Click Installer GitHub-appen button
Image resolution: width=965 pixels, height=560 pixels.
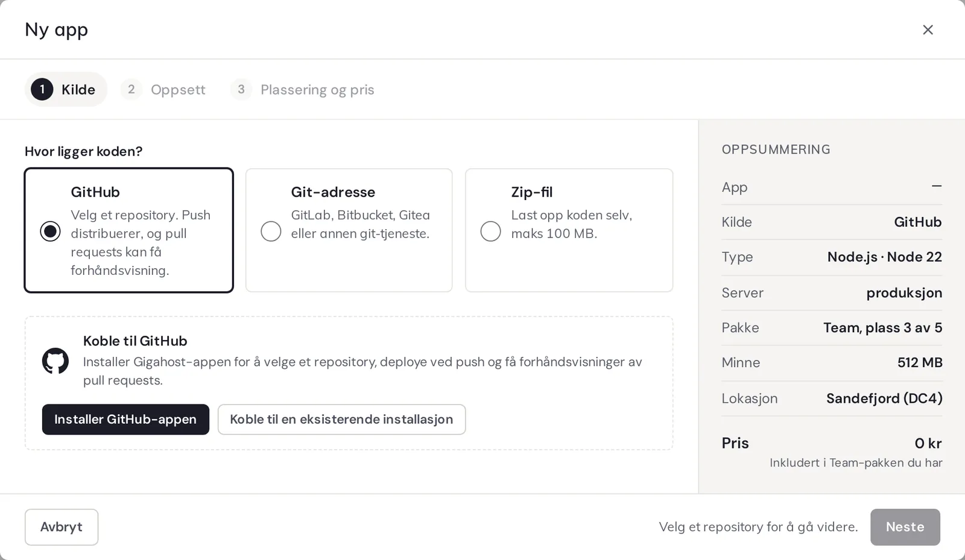click(x=125, y=419)
